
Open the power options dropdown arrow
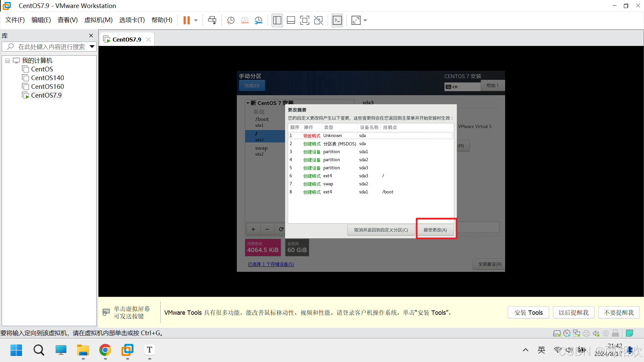tap(196, 20)
